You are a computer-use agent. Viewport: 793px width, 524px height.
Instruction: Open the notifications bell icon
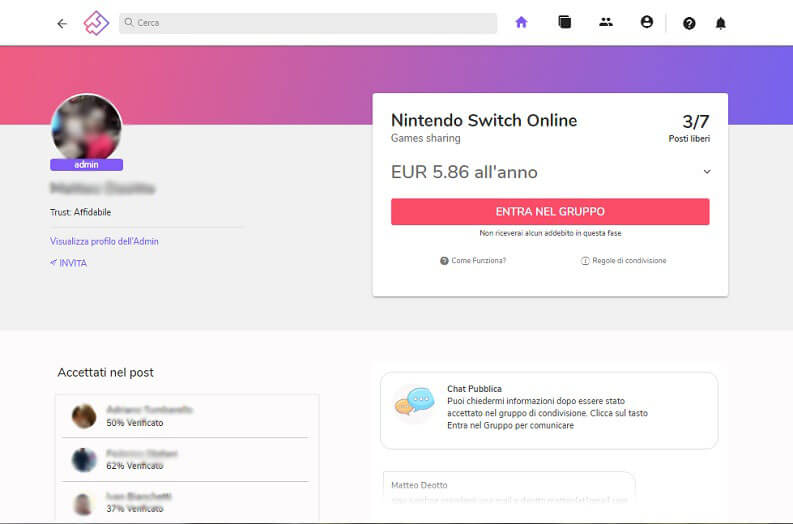tap(721, 23)
